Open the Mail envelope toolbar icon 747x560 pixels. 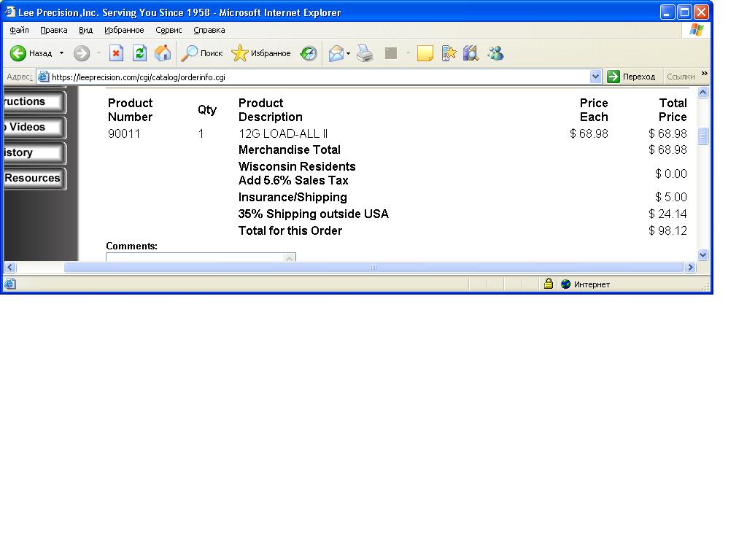(x=336, y=53)
